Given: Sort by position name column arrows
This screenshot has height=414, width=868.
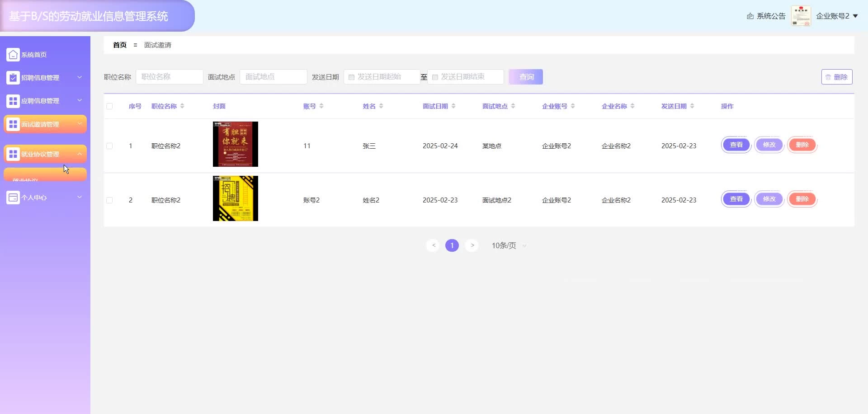Looking at the screenshot, I should (x=182, y=106).
